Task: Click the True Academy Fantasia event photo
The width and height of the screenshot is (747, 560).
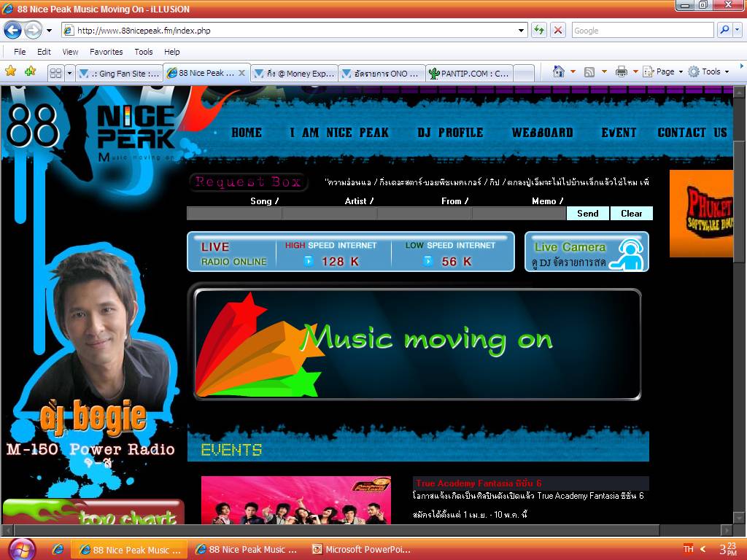Action: pyautogui.click(x=296, y=500)
